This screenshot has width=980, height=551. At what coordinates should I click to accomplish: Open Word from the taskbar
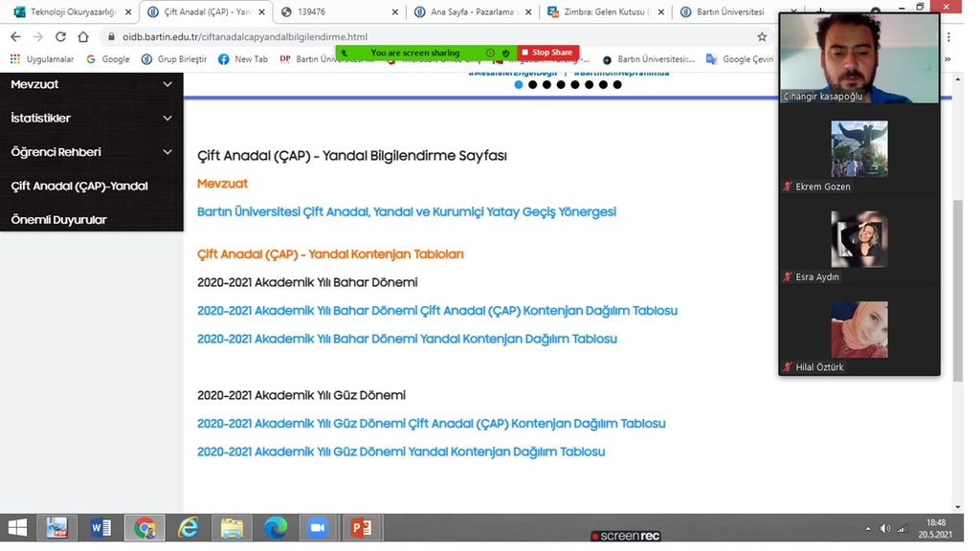click(100, 527)
